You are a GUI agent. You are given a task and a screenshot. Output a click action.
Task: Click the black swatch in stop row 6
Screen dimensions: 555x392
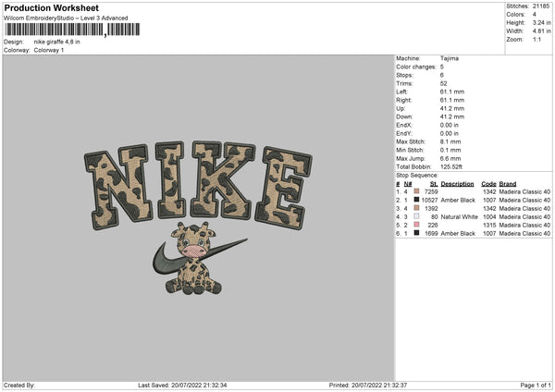[x=416, y=233]
